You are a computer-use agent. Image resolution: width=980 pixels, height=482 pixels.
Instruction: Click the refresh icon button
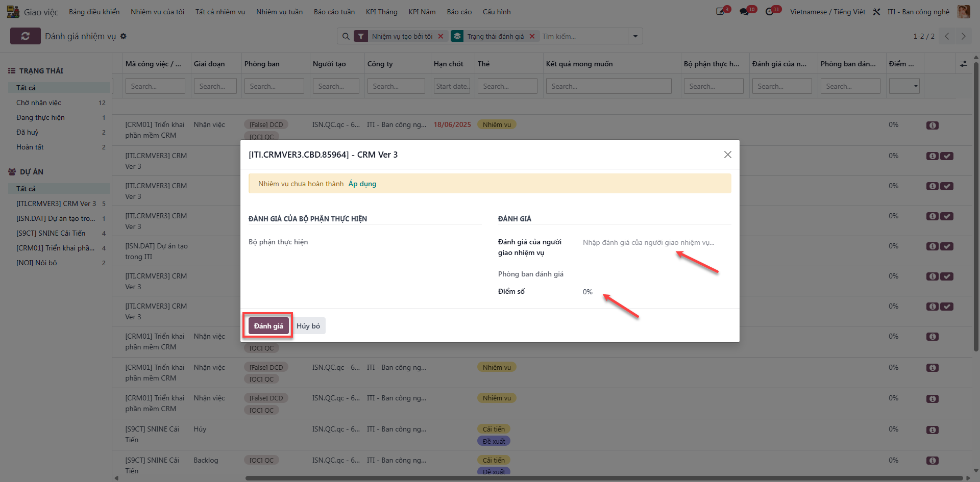[25, 36]
